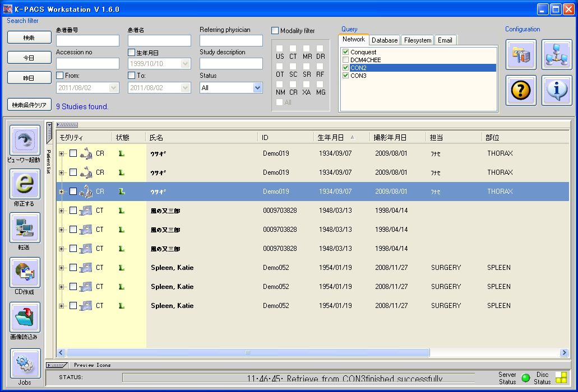Screen dimensions: 578x392
Task: Expand the last Spleen, Katie row
Action: point(61,306)
